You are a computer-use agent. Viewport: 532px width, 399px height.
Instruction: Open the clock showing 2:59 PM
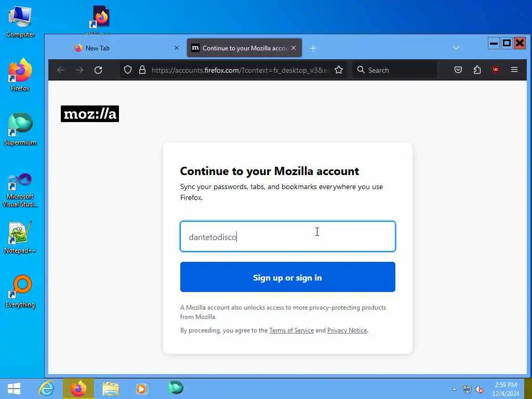(x=506, y=389)
